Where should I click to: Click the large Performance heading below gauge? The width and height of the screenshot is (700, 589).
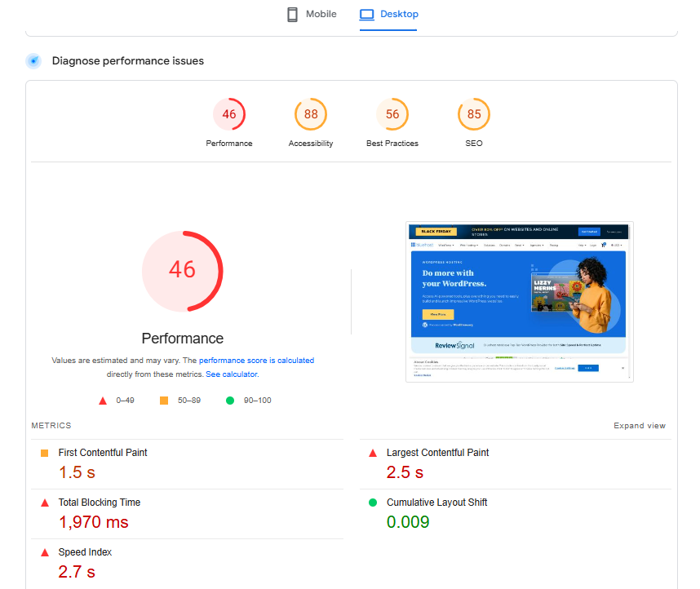pyautogui.click(x=183, y=339)
